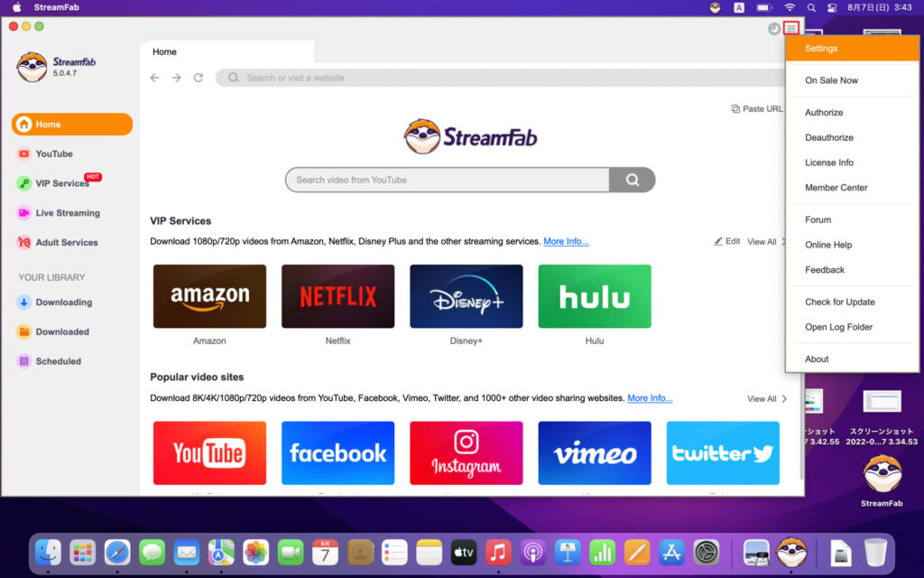Click the Search video from YouTube field

click(x=448, y=180)
